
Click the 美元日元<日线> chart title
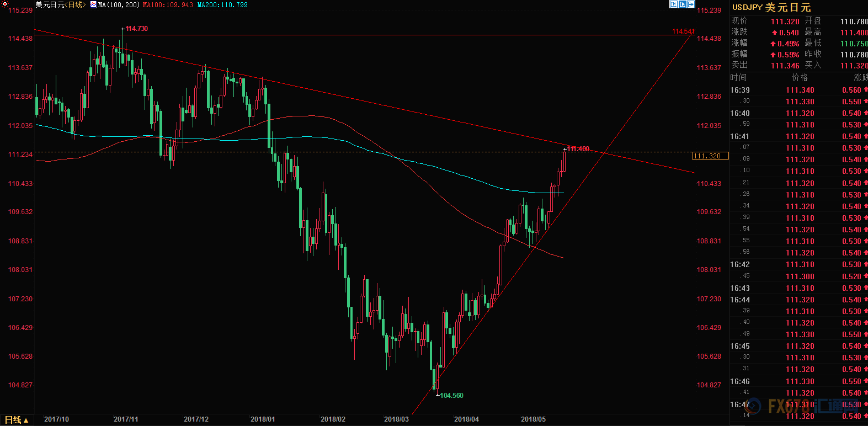point(60,4)
